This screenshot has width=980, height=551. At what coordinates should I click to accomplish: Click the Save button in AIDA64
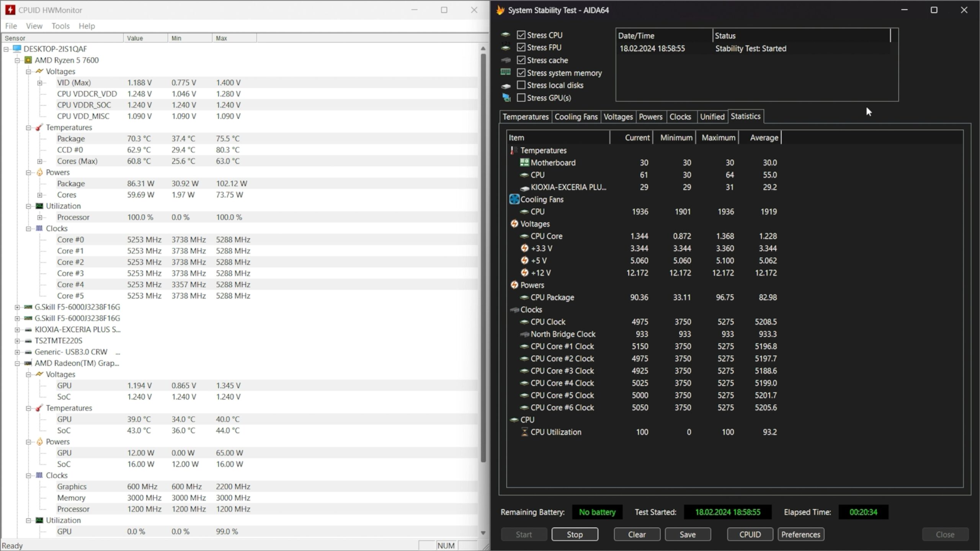(x=688, y=534)
